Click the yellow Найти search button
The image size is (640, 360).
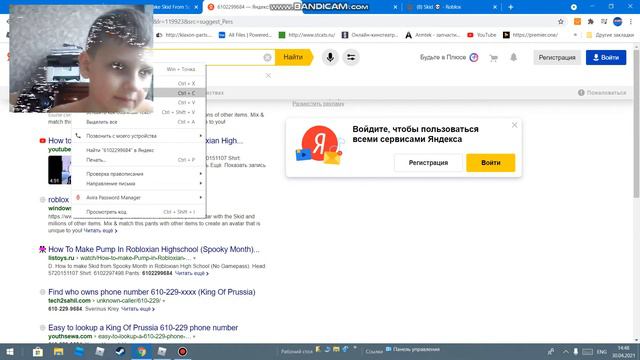pyautogui.click(x=293, y=58)
